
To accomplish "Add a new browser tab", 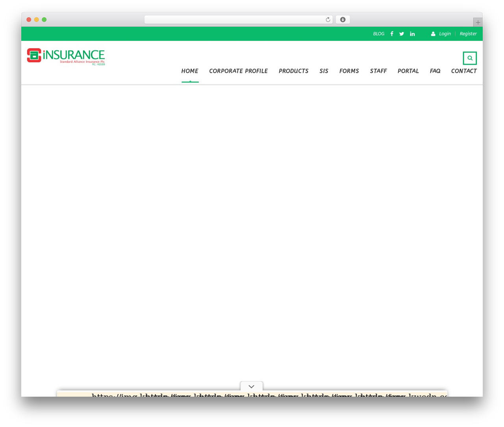I will click(x=478, y=22).
